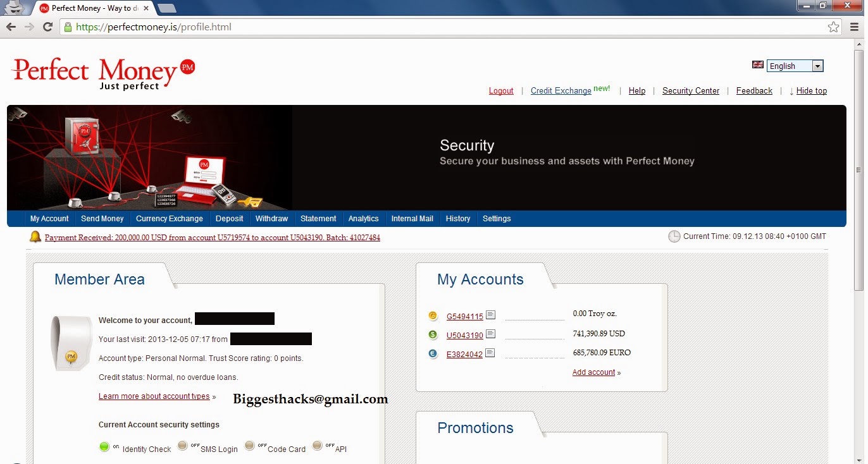
Task: Click the My Accounts heading
Action: (x=480, y=279)
